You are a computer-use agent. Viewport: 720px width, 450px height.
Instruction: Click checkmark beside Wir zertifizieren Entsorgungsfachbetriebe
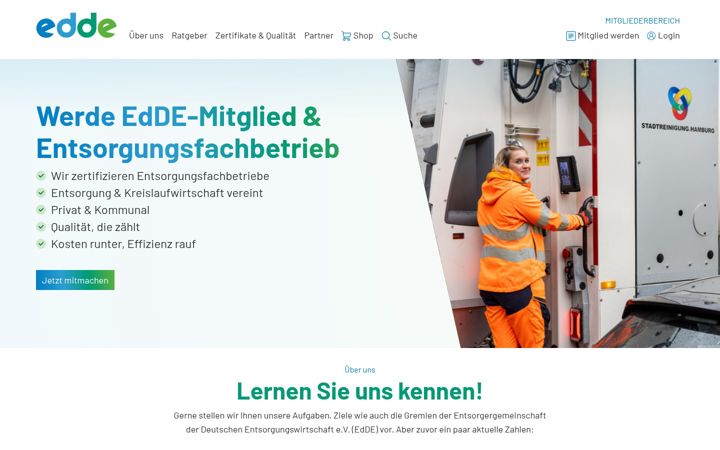[x=41, y=176]
